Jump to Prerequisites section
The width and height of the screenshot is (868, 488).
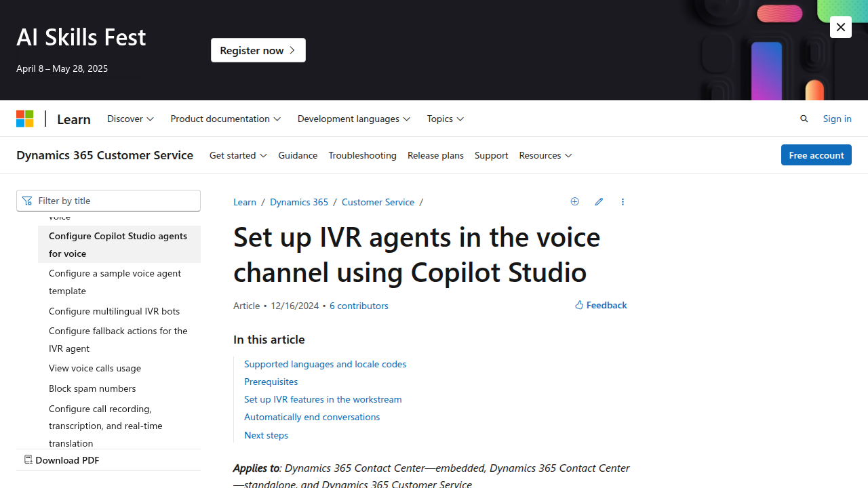tap(271, 382)
